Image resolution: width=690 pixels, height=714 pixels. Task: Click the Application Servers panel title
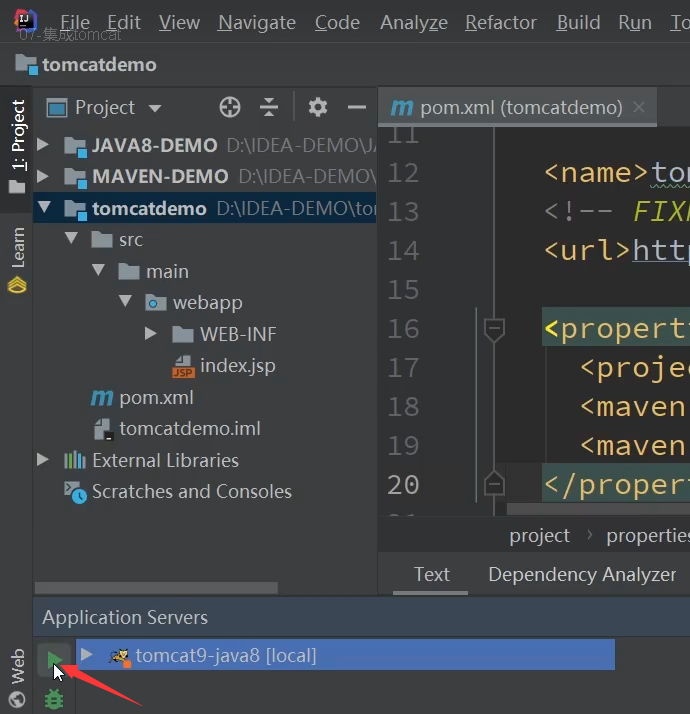point(125,618)
